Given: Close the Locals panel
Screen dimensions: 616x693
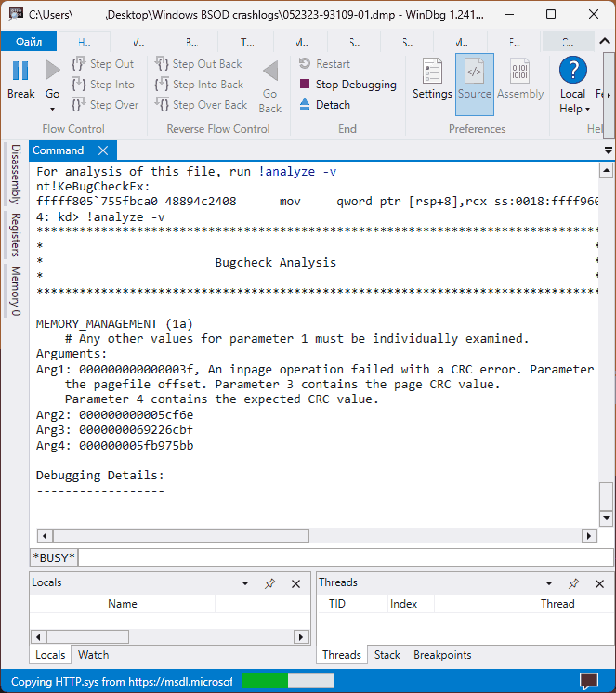Looking at the screenshot, I should click(x=296, y=583).
